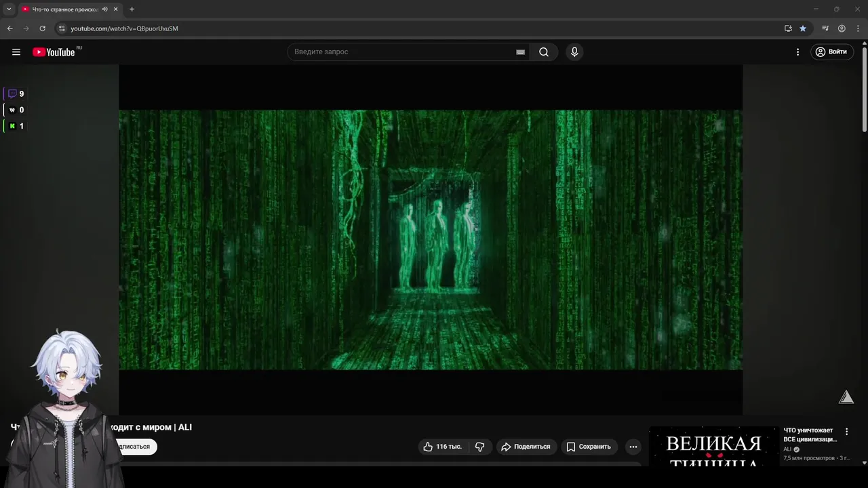This screenshot has height=488, width=868.
Task: Click the video title ending 'с миром | ALI'
Action: [x=152, y=427]
